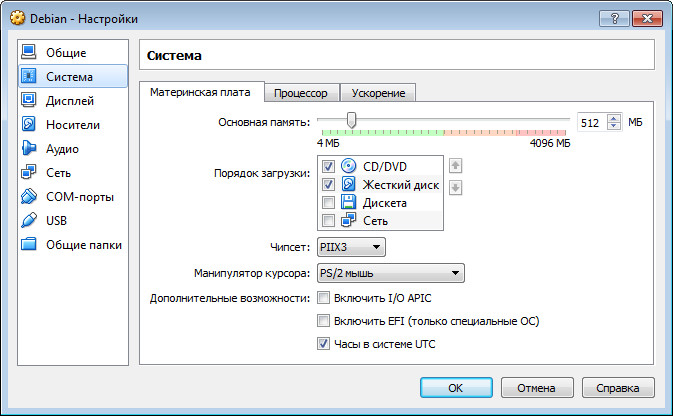Click the Носители disk icon in sidebar
This screenshot has width=673, height=416.
coord(29,124)
